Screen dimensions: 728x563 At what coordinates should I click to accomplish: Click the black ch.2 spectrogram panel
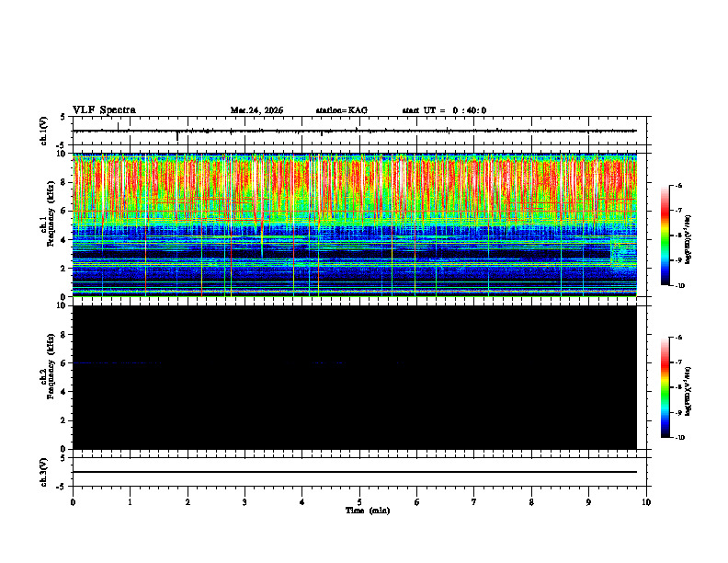point(355,377)
